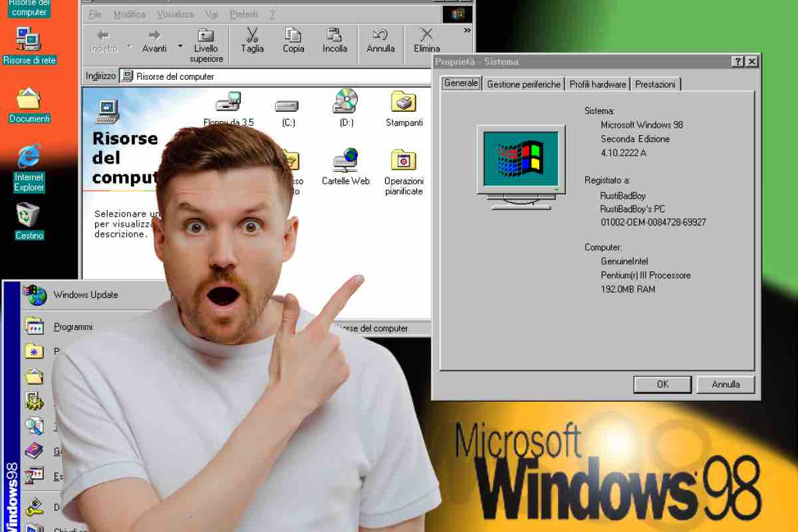Click the magnifier search icon in Start menu
This screenshot has height=532, width=798.
(34, 426)
